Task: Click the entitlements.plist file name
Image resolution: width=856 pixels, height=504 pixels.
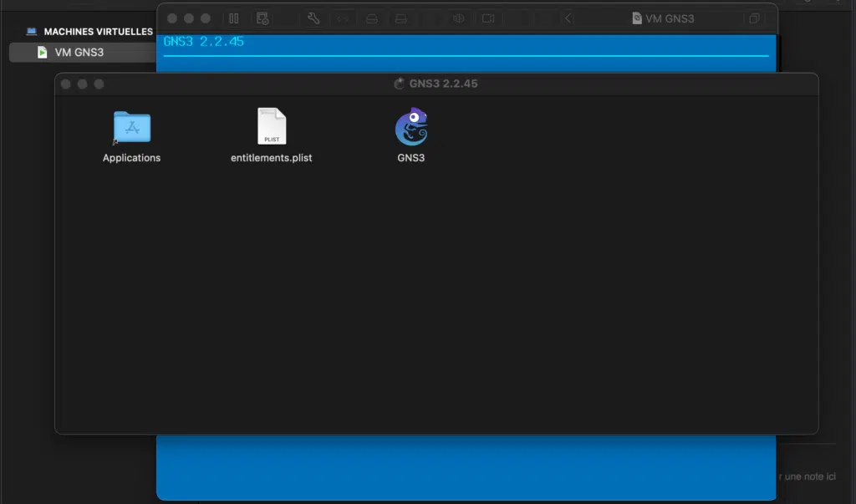Action: click(x=272, y=158)
